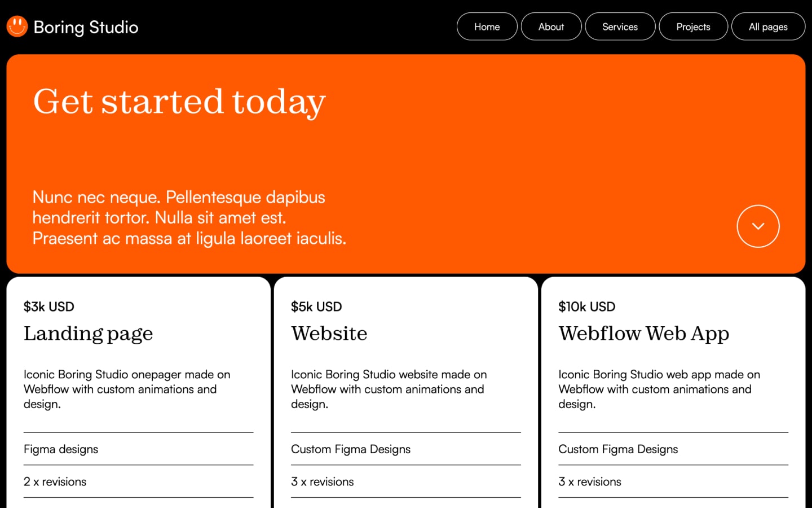Select the Services navigation item
The image size is (812, 508).
click(x=620, y=26)
